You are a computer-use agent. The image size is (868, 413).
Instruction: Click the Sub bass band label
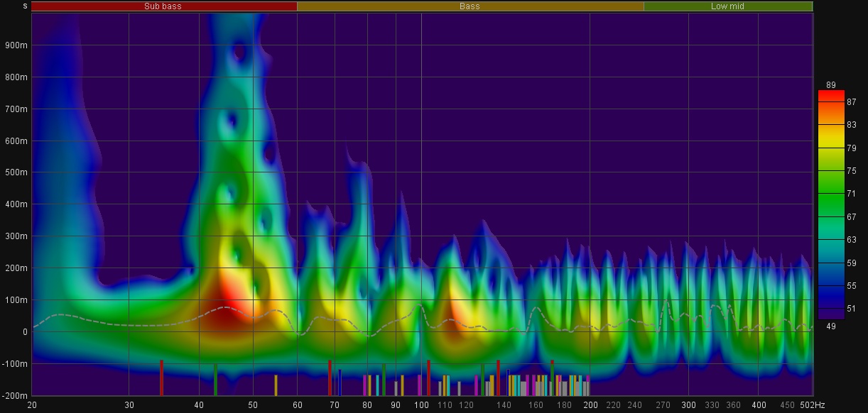[x=163, y=6]
